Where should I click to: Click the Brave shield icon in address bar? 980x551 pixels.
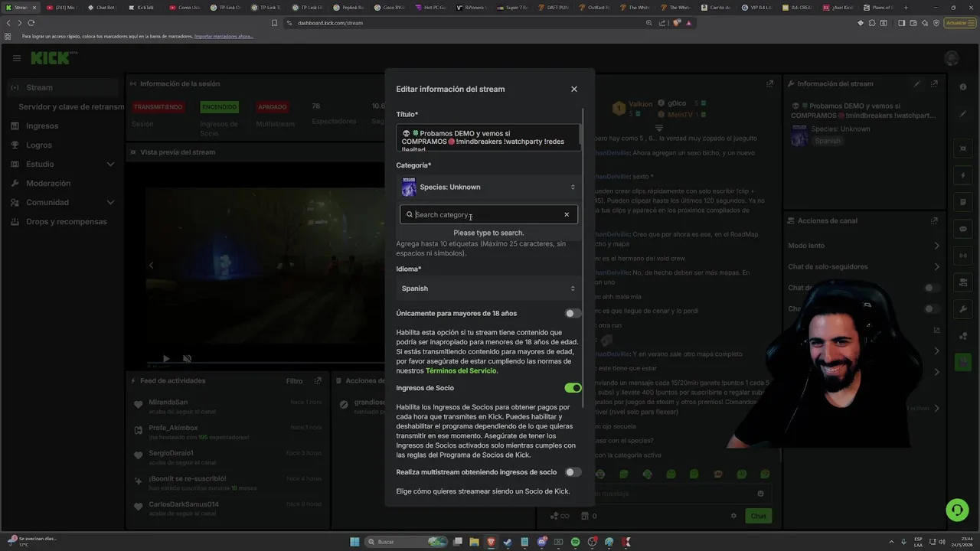click(x=678, y=23)
